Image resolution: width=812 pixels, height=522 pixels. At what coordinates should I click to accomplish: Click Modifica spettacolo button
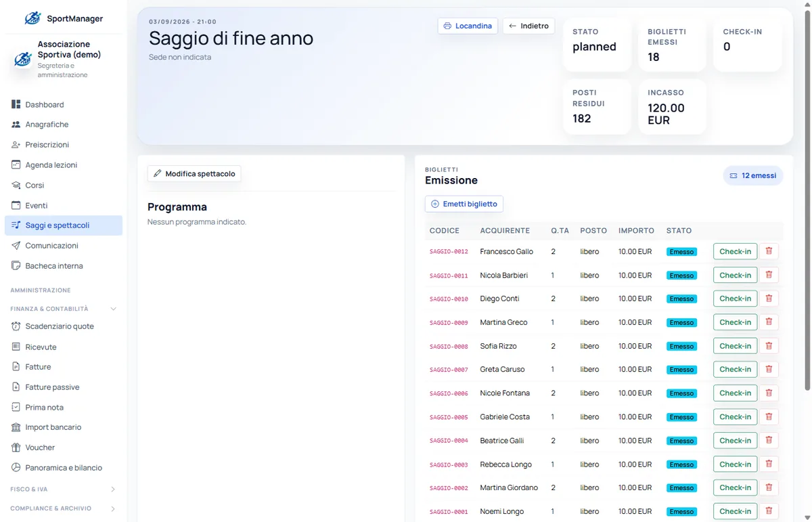coord(194,174)
